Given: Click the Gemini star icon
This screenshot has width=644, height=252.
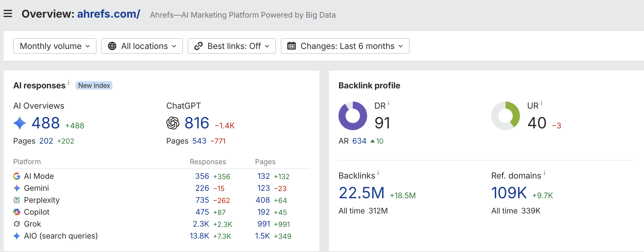Looking at the screenshot, I should tap(17, 188).
